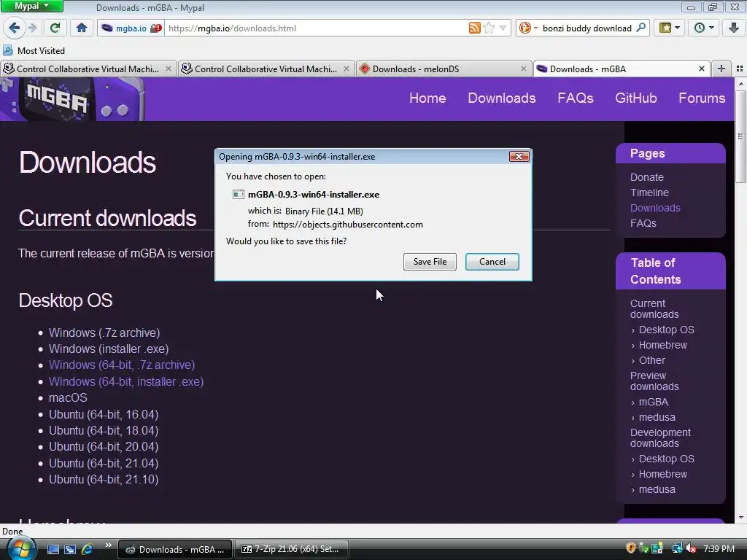Jump to Current downloads in Table of Contents
The height and width of the screenshot is (560, 747).
pyautogui.click(x=654, y=308)
